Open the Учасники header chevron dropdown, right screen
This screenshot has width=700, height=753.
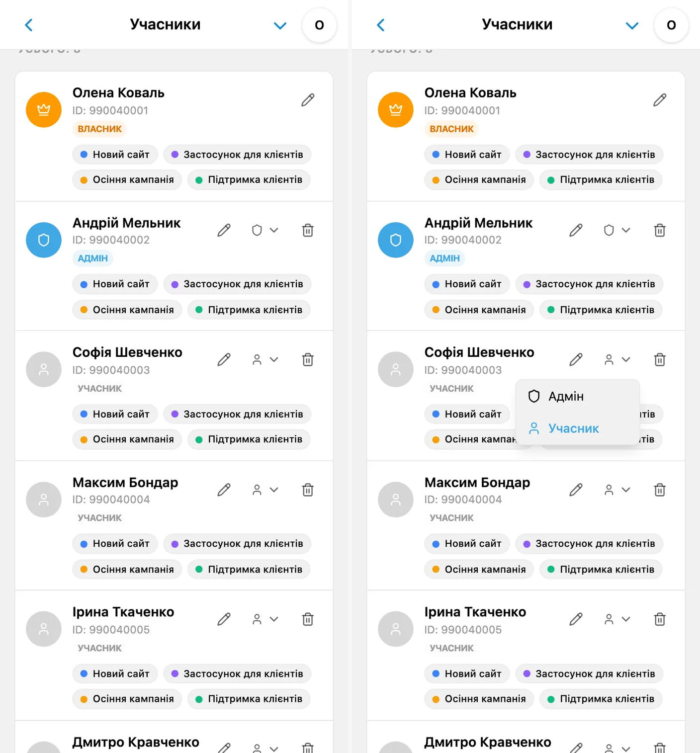pyautogui.click(x=632, y=25)
